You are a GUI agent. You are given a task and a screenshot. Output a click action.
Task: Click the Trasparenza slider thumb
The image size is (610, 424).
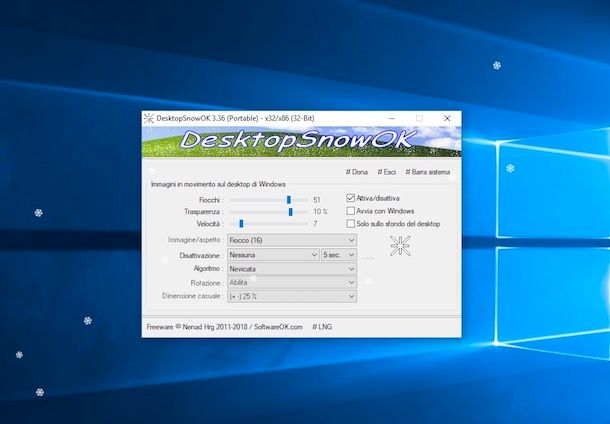pyautogui.click(x=291, y=212)
